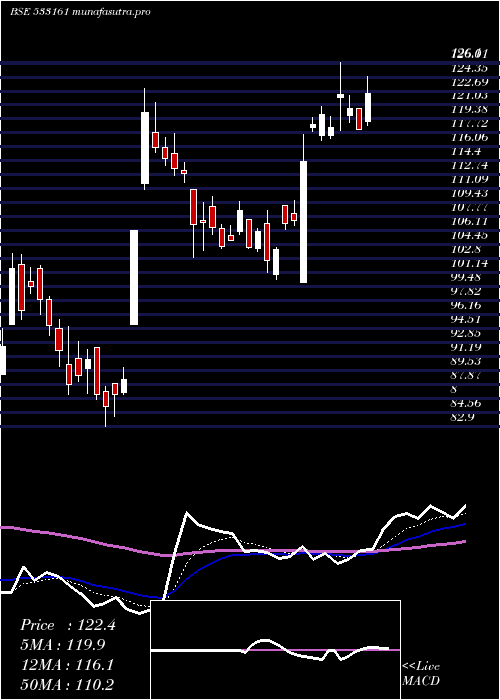Click the 121.03 price axis label
Image resolution: width=500 pixels, height=700 pixels.
pos(469,96)
